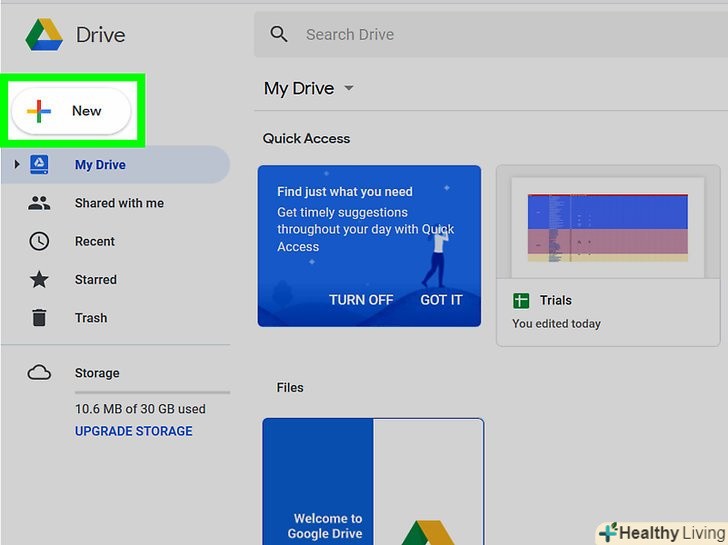
Task: Expand the My Drive tree arrow
Action: point(17,165)
